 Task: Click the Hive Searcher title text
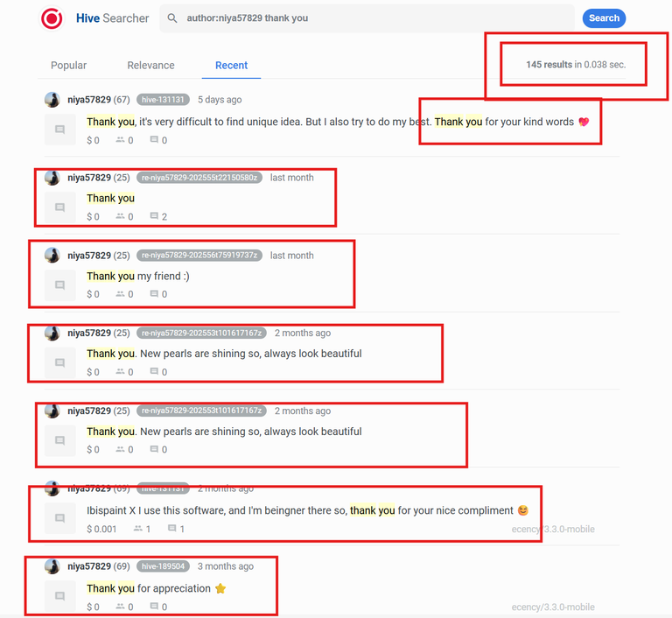click(x=113, y=18)
